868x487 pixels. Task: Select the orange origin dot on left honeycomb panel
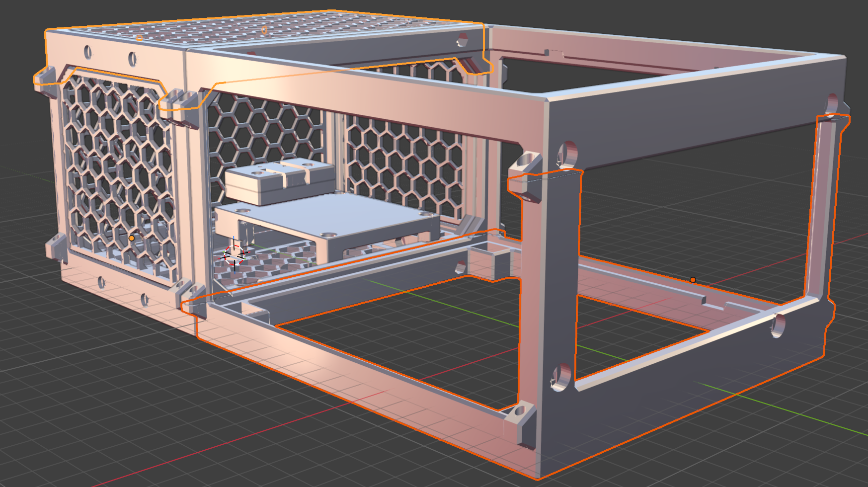(x=132, y=239)
